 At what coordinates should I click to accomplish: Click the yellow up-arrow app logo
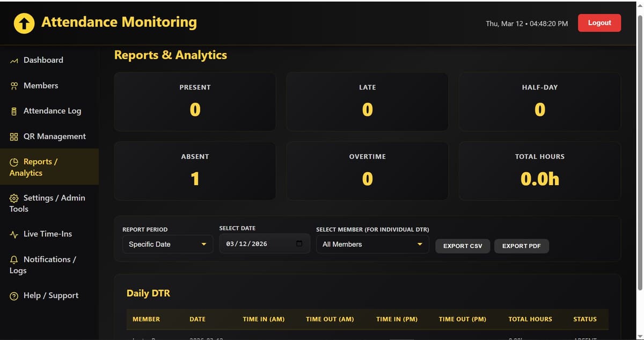[x=24, y=23]
